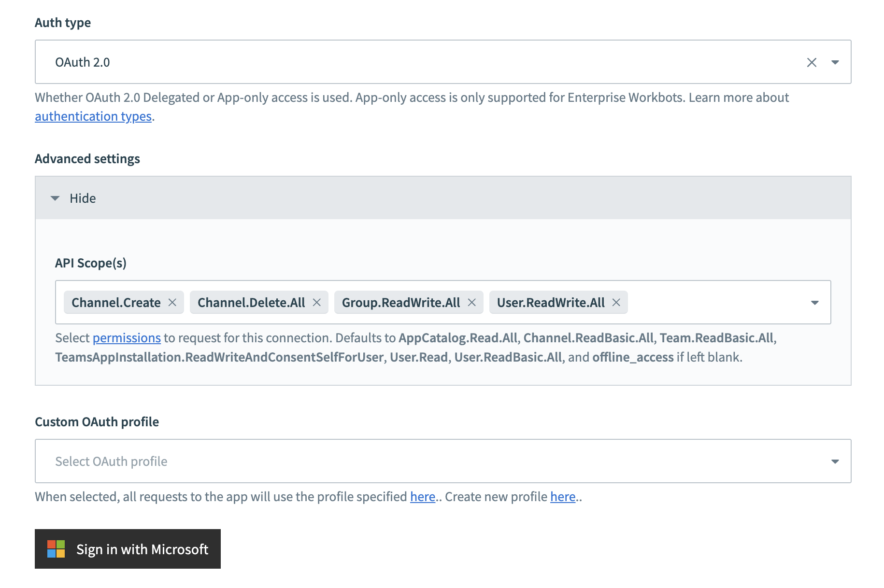This screenshot has height=588, width=884.
Task: Select the OAuth 2.0 value text
Action: [x=83, y=62]
